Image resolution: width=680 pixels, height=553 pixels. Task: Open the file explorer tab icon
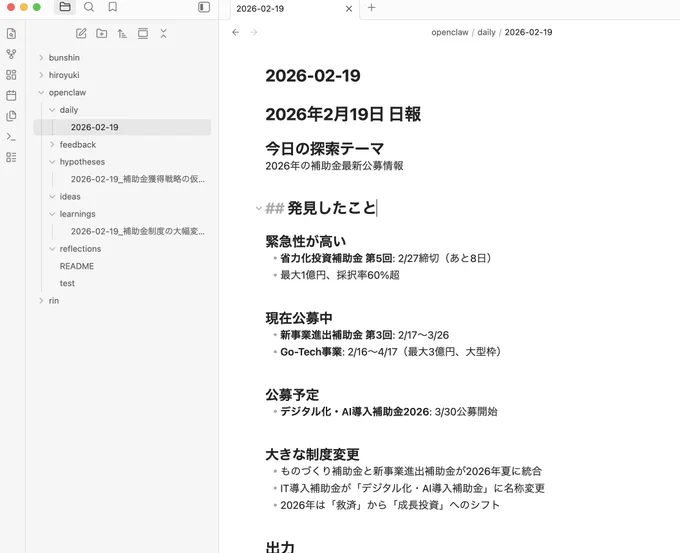click(x=65, y=7)
